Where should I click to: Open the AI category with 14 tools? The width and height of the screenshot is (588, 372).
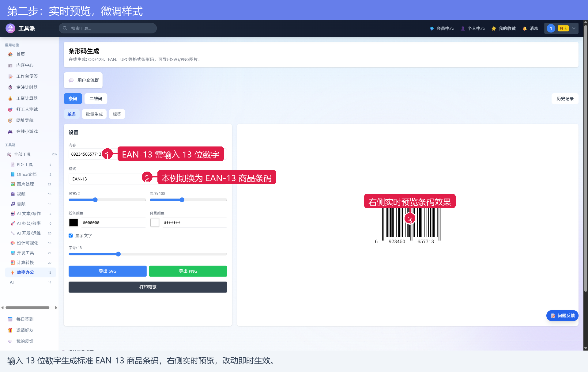coord(31,282)
